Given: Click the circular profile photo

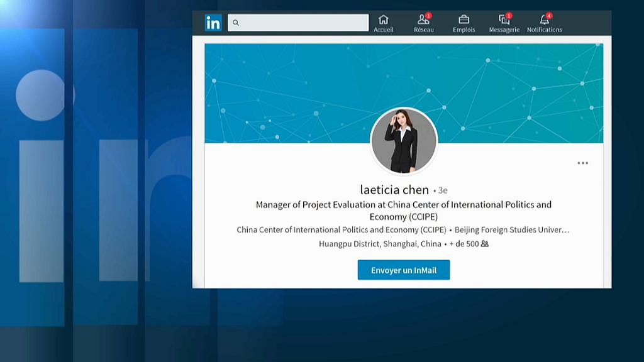Looking at the screenshot, I should click(x=404, y=141).
